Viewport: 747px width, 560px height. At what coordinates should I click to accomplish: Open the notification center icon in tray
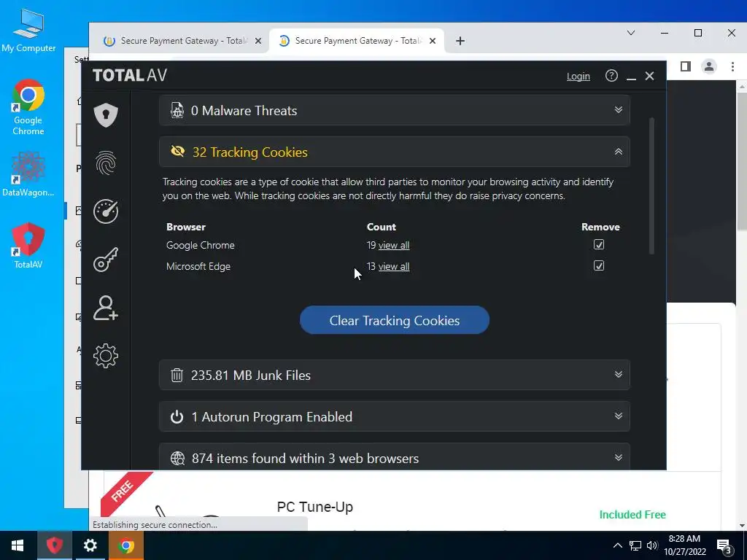point(724,545)
